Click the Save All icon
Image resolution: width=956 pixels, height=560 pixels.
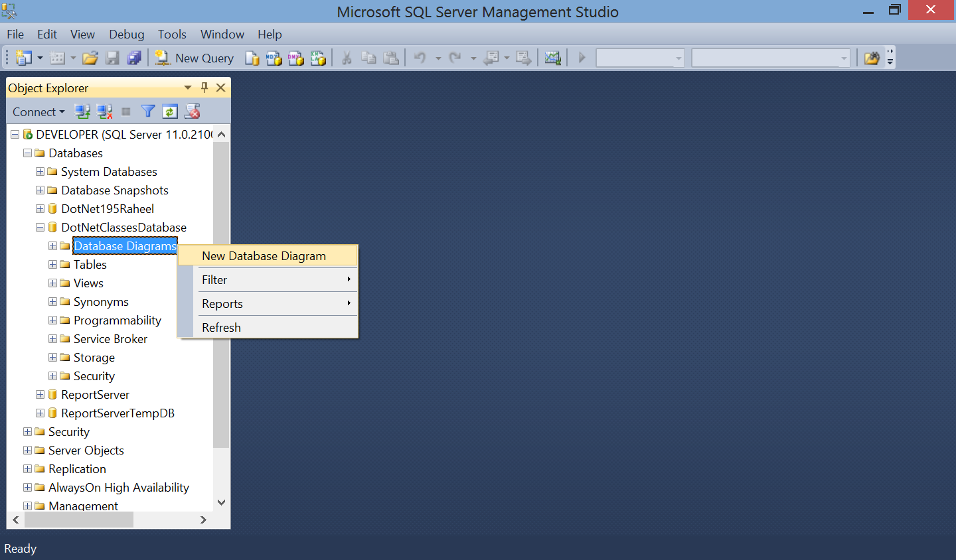134,58
